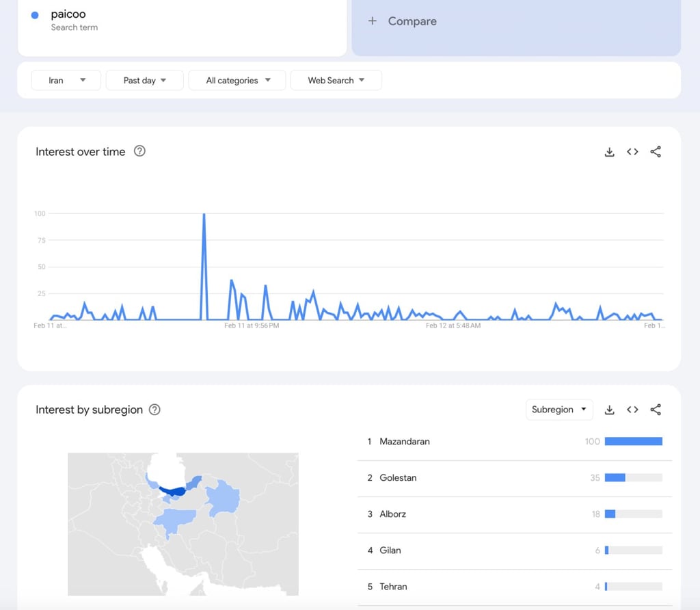The height and width of the screenshot is (610, 700).
Task: Click embed icon for Interest over time
Action: (x=632, y=152)
